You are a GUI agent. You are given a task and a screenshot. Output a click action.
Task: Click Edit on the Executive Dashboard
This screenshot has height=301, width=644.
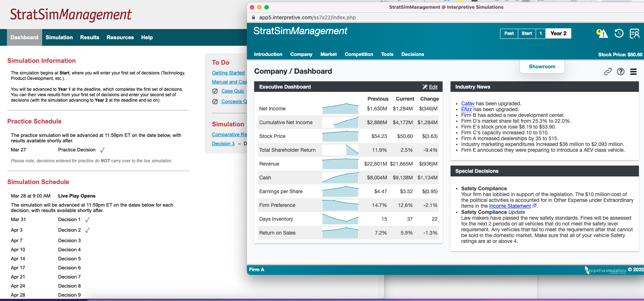[x=430, y=87]
